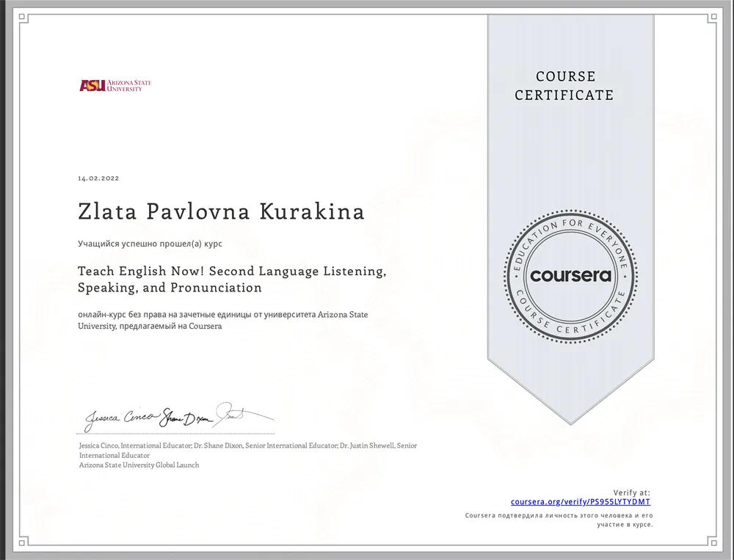Click the date 14.02.2022
This screenshot has height=560, width=734.
click(x=98, y=178)
